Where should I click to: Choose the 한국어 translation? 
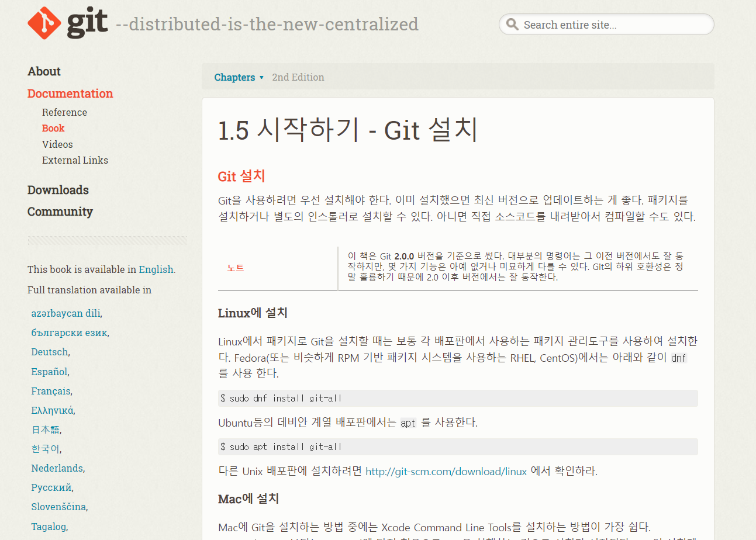(45, 449)
